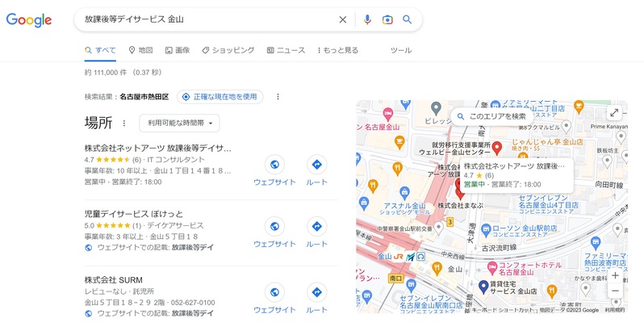Click the 営業中 · 営業終了: 18:00 text in the first listing
The width and height of the screenshot is (644, 335).
(x=123, y=182)
